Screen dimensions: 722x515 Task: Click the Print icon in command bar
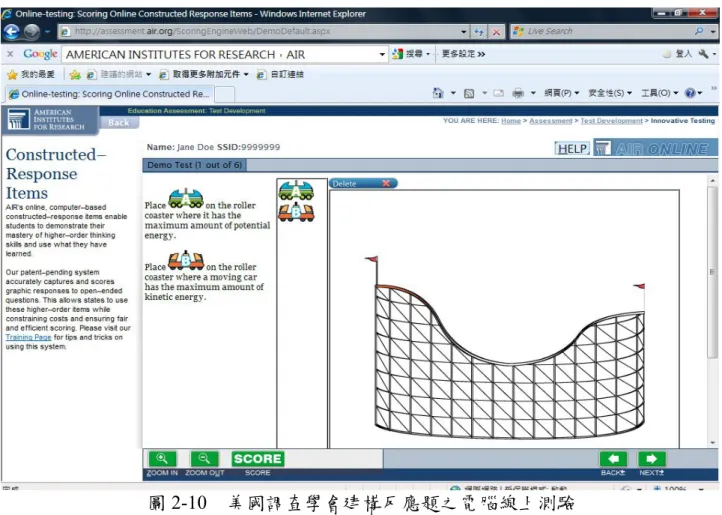tap(518, 93)
